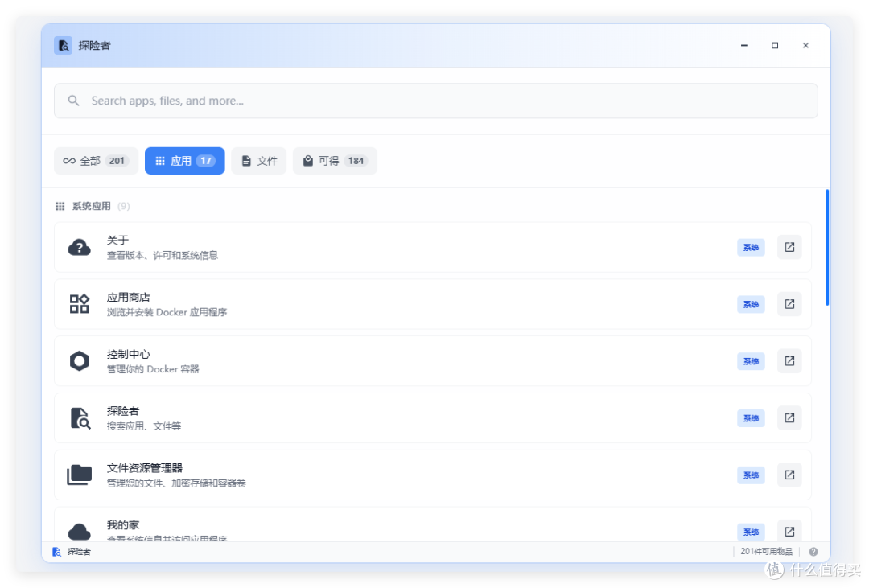The image size is (869, 588).
Task: Click the 应用商店 grid icon
Action: coord(79,304)
